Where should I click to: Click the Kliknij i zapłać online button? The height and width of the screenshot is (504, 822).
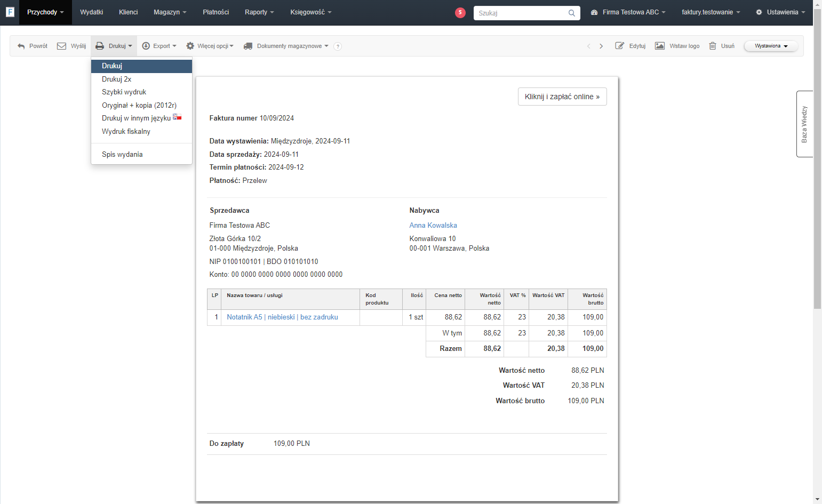(562, 97)
